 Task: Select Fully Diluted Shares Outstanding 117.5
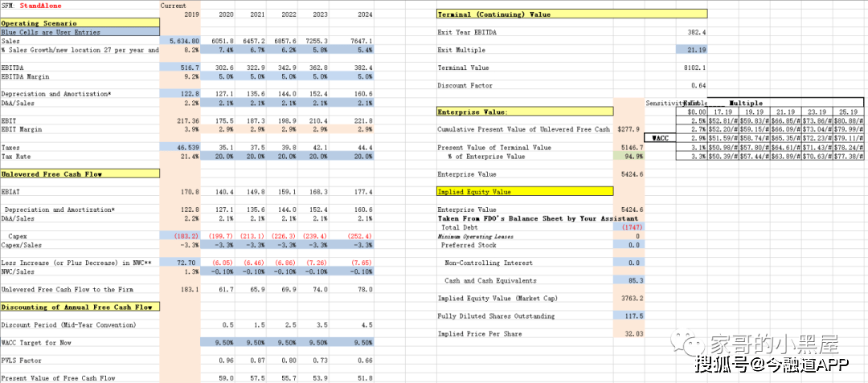[x=629, y=316]
